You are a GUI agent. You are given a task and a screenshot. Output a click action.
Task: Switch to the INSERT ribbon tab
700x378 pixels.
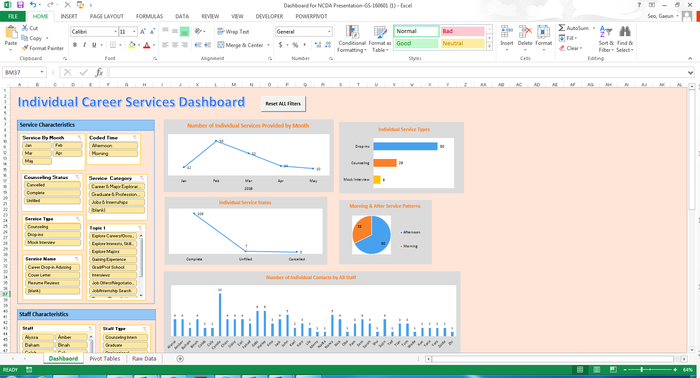coord(69,16)
